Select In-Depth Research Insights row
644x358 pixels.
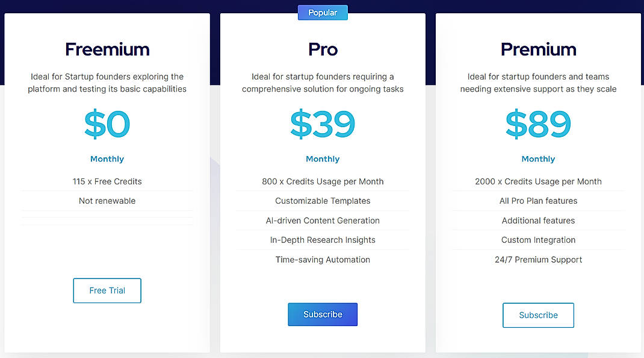click(323, 240)
